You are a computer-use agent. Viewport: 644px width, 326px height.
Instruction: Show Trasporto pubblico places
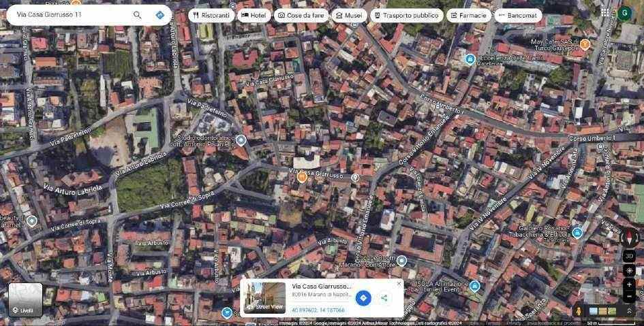tap(408, 15)
